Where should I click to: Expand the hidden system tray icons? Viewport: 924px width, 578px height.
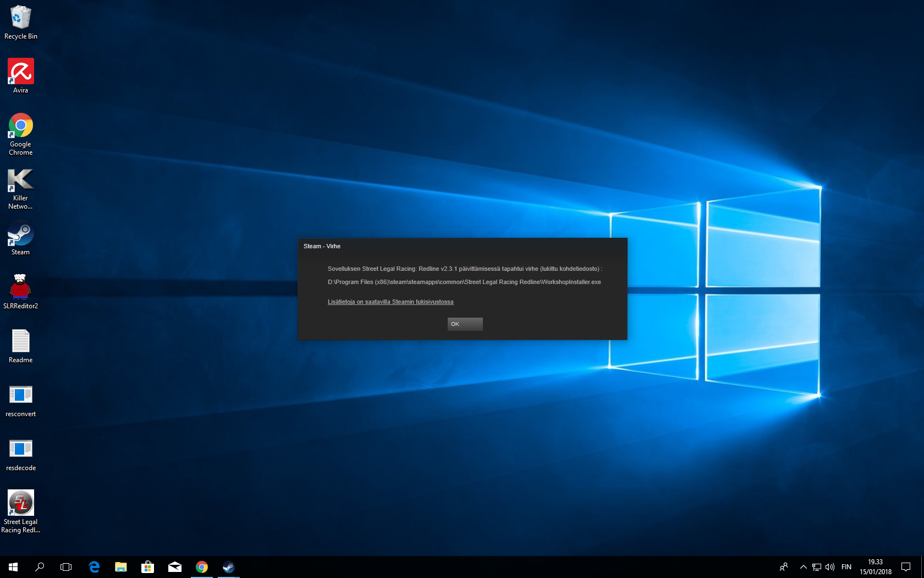pos(803,567)
